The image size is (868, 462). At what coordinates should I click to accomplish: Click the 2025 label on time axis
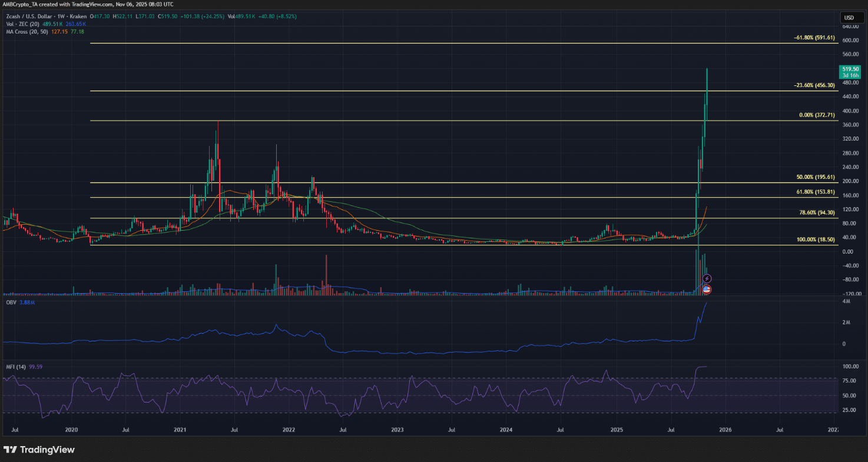coord(617,430)
